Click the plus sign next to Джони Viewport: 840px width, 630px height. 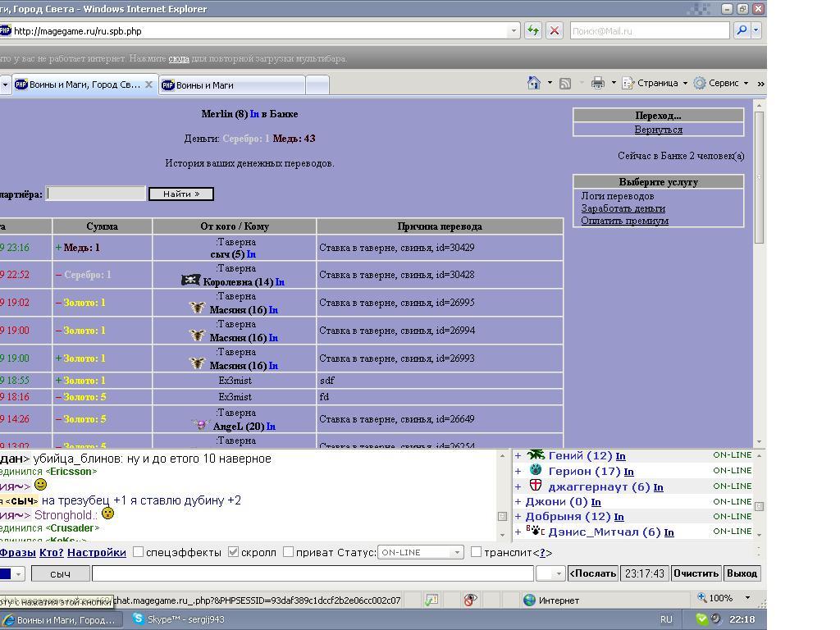518,502
